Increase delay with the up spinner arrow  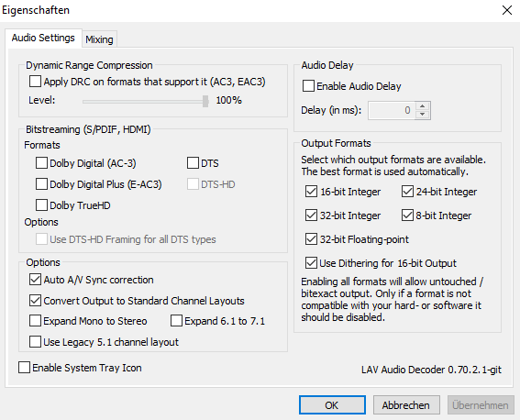tap(422, 106)
